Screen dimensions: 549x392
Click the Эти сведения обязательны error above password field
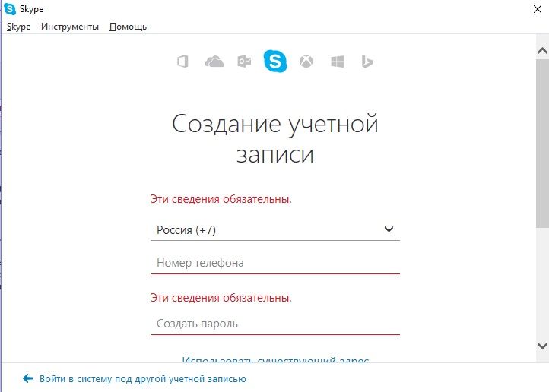coord(221,298)
